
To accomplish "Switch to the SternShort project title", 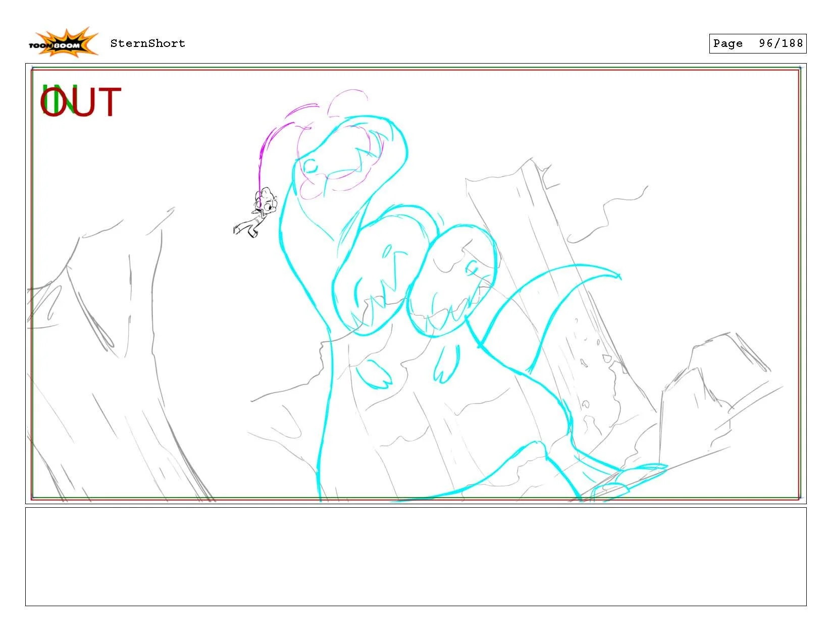I will coord(146,43).
